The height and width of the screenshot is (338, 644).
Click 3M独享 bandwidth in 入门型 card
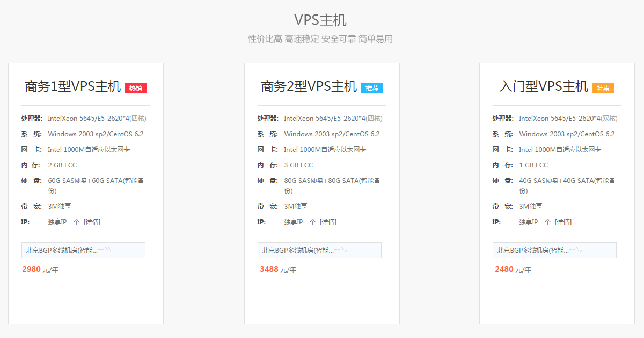click(531, 207)
